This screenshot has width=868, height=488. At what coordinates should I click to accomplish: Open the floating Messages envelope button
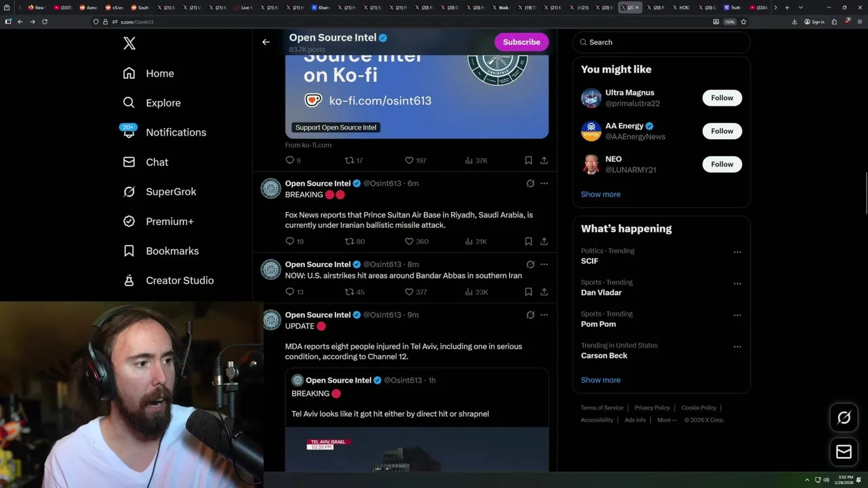(844, 451)
